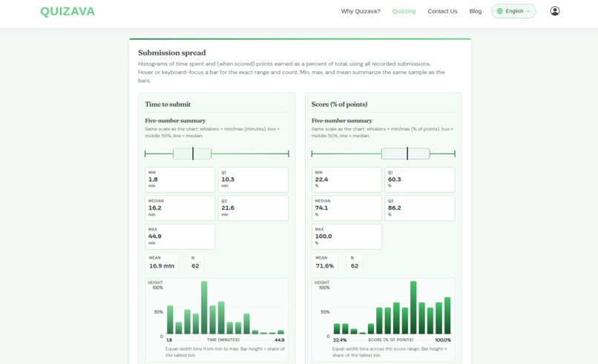Open the Contact Us page

point(442,11)
